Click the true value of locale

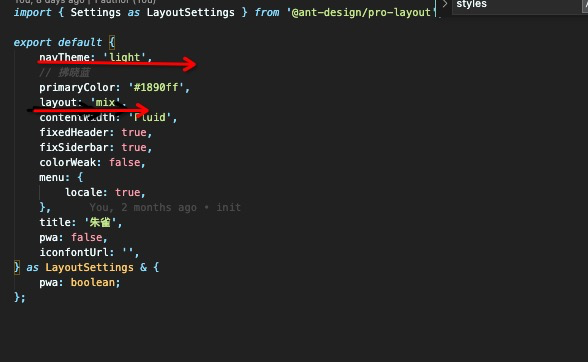(x=128, y=192)
